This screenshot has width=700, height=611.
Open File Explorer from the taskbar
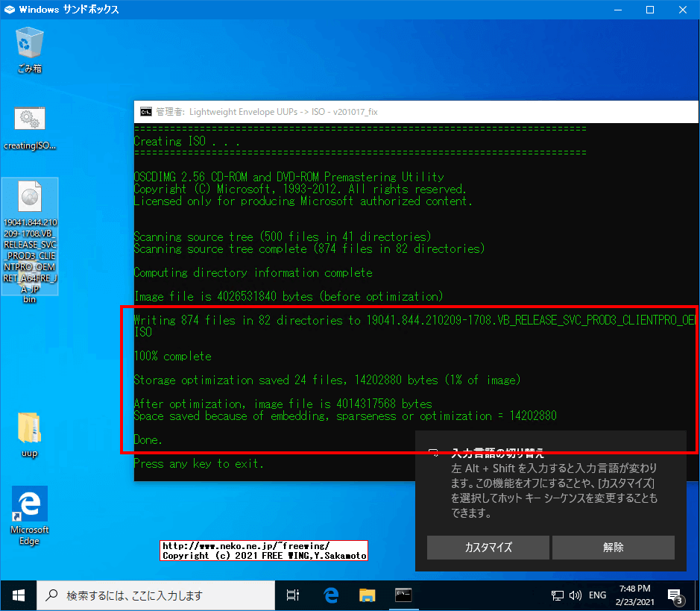coord(366,595)
